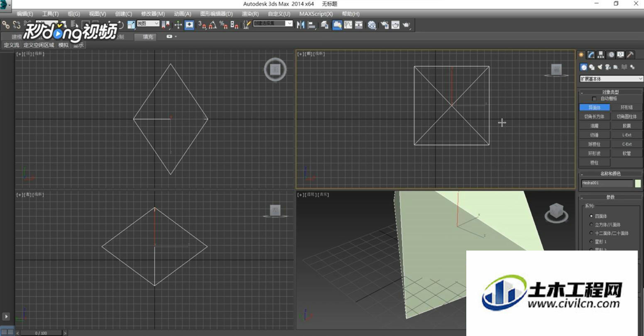Switch to the Display command panel tab
The height and width of the screenshot is (336, 644).
click(620, 55)
